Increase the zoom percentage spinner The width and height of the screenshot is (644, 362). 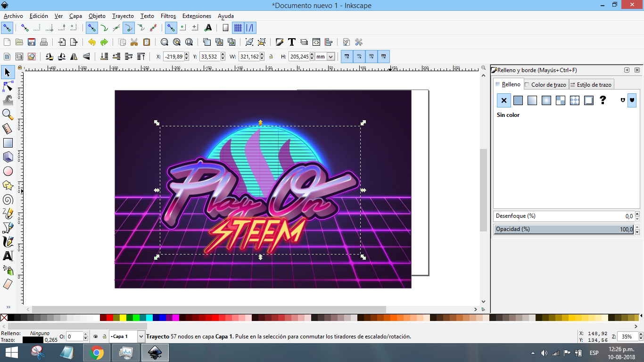(640, 335)
